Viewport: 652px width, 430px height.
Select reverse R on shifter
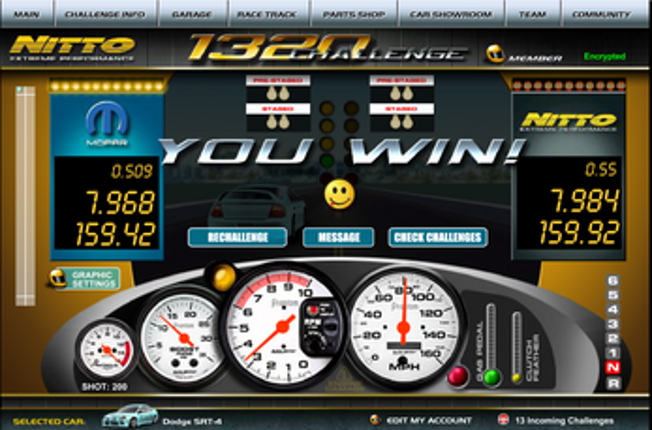[613, 383]
